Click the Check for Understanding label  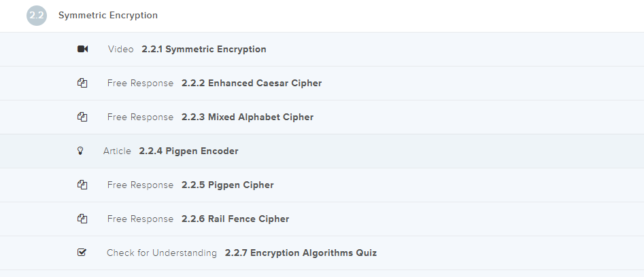tap(161, 253)
